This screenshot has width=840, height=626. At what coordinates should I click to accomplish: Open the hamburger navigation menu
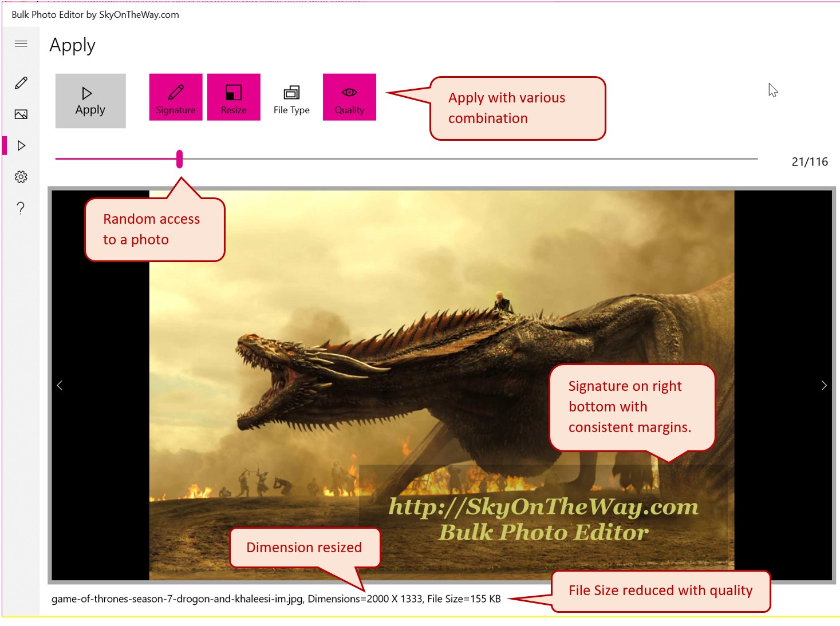click(x=21, y=43)
